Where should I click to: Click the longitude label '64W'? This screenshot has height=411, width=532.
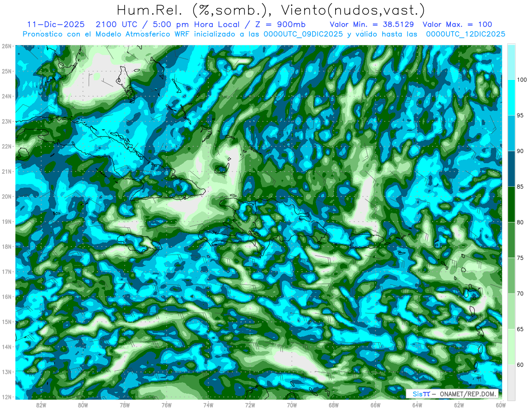click(417, 405)
